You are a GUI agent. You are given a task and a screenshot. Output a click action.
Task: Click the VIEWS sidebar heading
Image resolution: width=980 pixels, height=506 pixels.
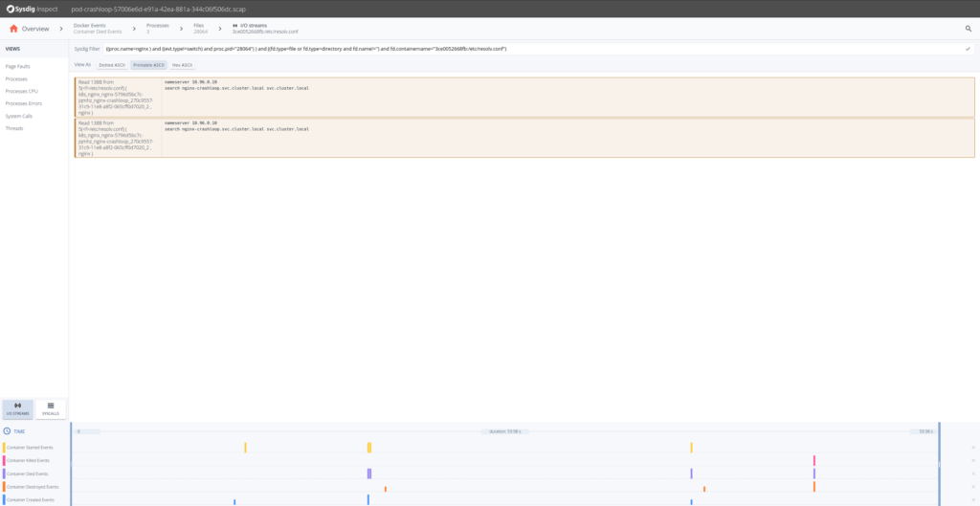pyautogui.click(x=12, y=49)
